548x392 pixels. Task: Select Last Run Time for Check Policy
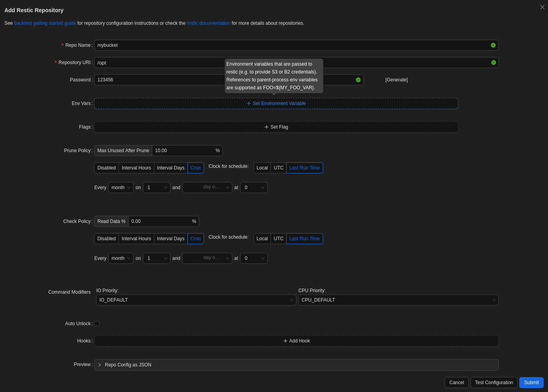[x=305, y=239]
